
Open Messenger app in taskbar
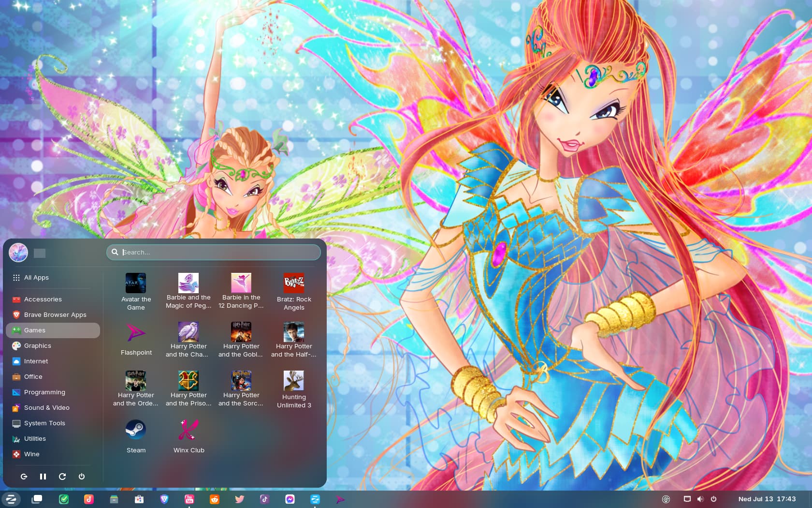pos(290,499)
